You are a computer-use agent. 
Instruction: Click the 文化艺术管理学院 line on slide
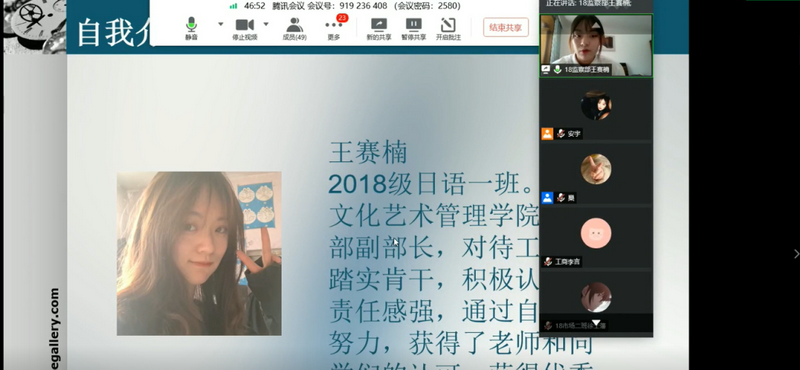click(434, 217)
